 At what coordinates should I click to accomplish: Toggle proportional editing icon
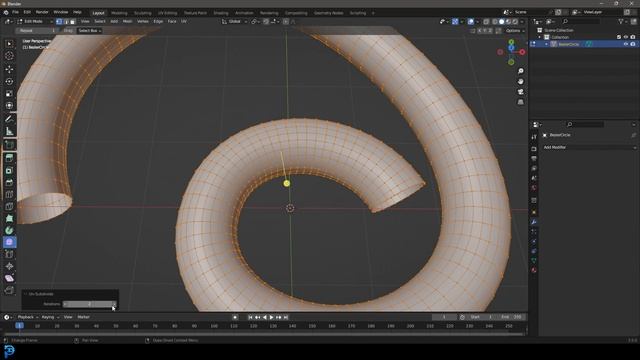pos(286,21)
